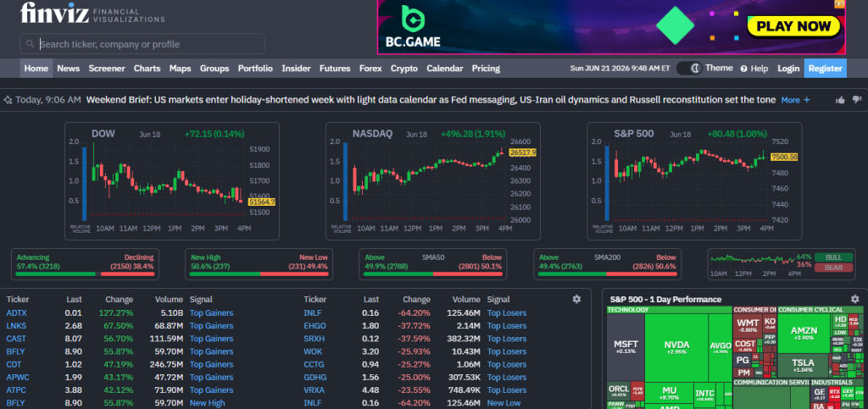Viewport: 868px width, 409px height.
Task: Click MSFT tile in S&P 500 map
Action: (626, 348)
